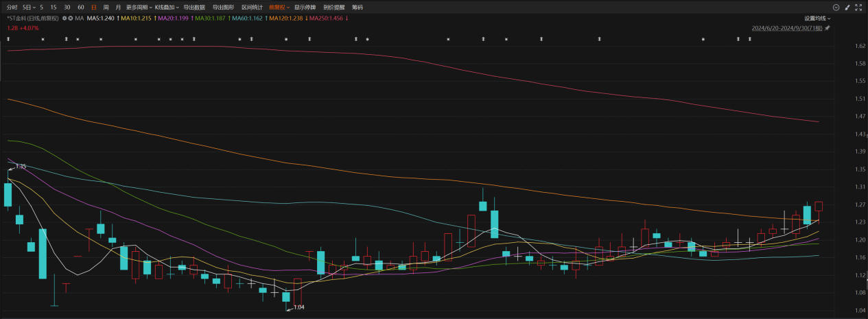Switch to daily (日) K-line period
Viewport: 868px width, 319px height.
(94, 7)
